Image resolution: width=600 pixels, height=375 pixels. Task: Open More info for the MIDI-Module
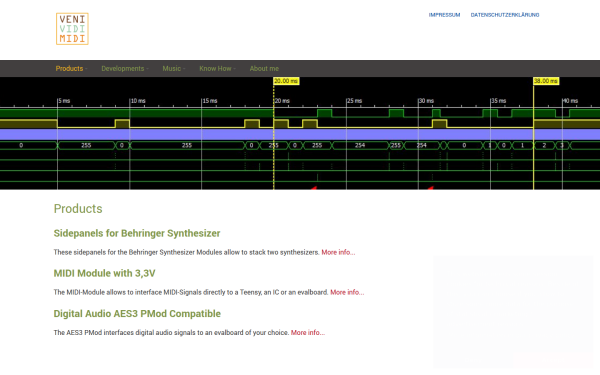pyautogui.click(x=347, y=292)
